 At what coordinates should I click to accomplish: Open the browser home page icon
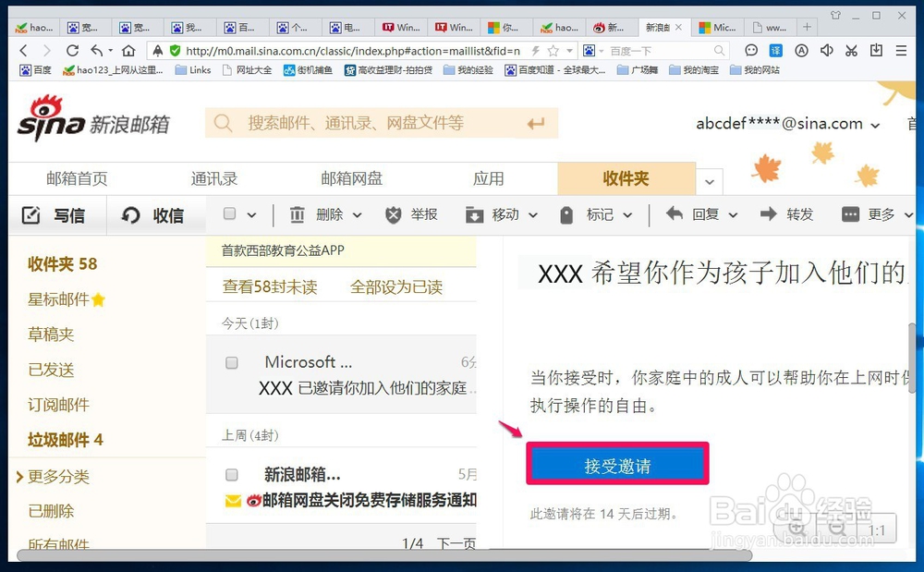pyautogui.click(x=128, y=51)
